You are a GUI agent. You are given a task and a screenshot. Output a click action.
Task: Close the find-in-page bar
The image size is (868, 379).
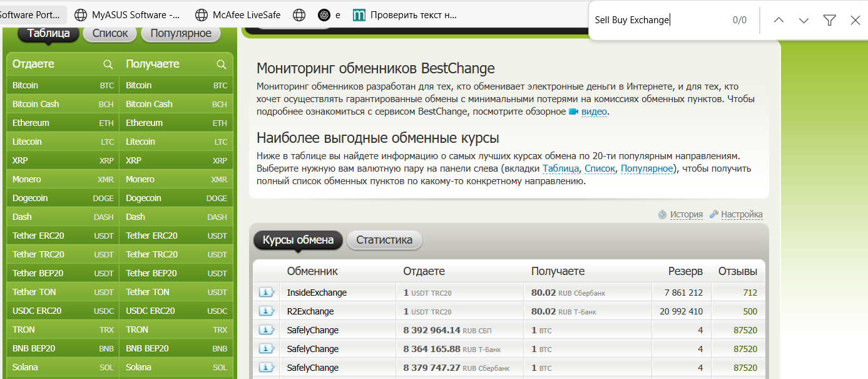tap(855, 20)
